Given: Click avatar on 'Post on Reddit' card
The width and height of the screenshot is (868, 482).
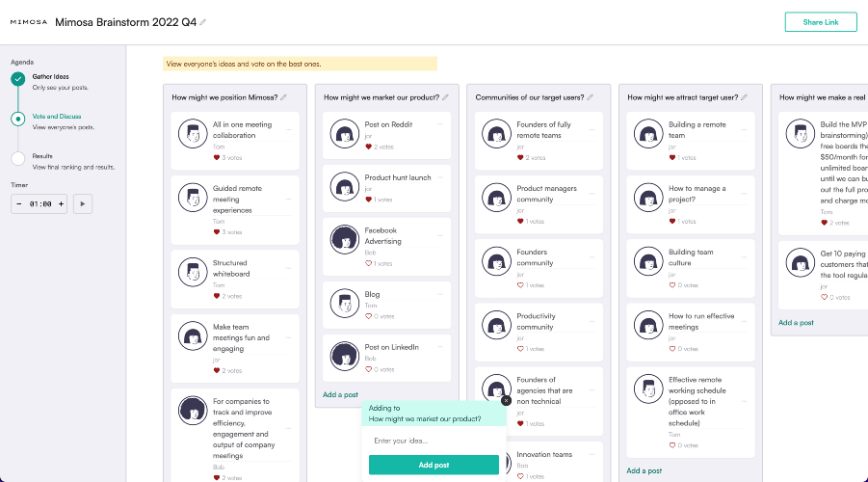Looking at the screenshot, I should tap(344, 134).
